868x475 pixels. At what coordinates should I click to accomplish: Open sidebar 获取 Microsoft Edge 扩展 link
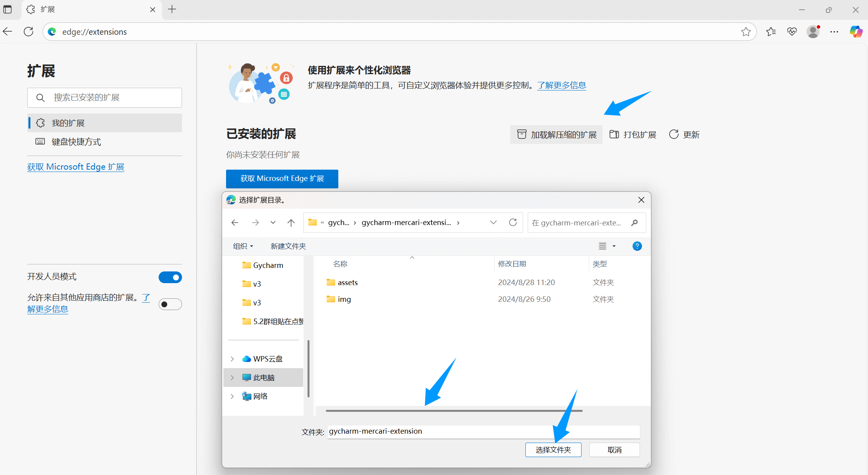point(76,167)
